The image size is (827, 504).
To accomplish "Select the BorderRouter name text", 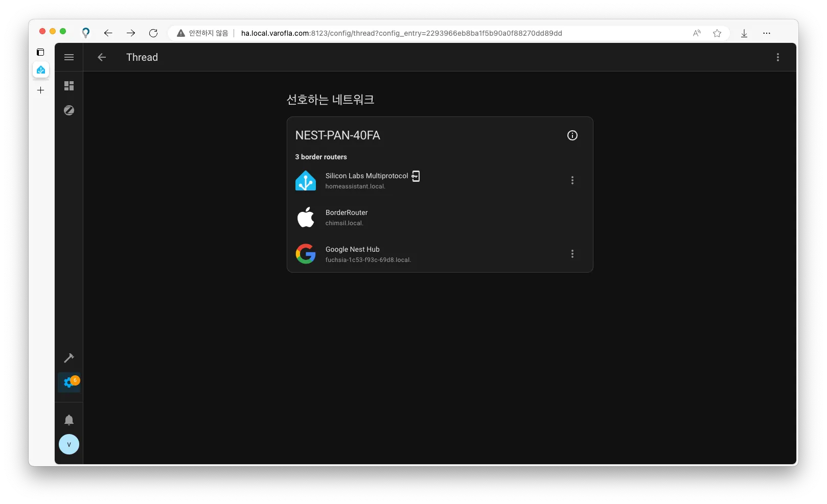I will click(x=347, y=212).
